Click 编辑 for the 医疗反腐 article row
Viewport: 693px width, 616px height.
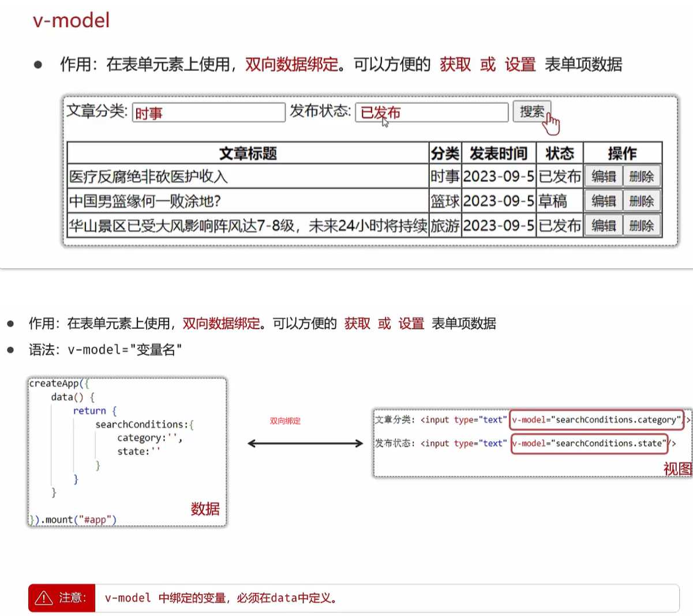604,176
